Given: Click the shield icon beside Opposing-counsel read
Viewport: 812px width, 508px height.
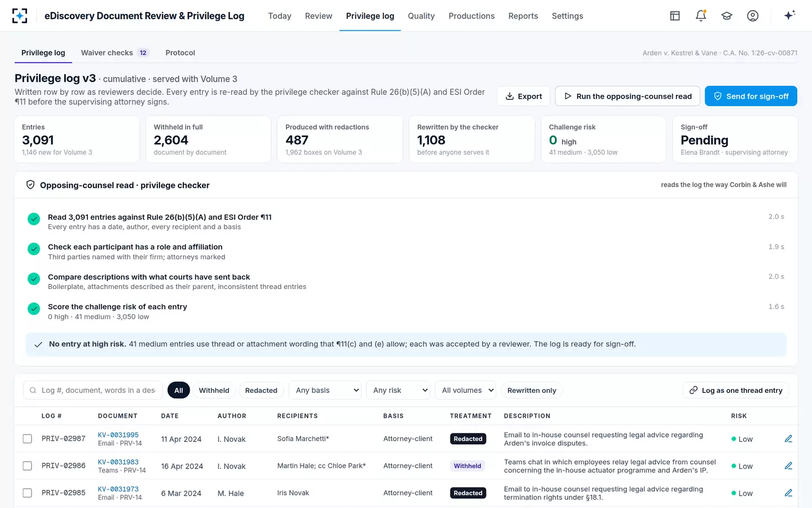Looking at the screenshot, I should point(30,185).
